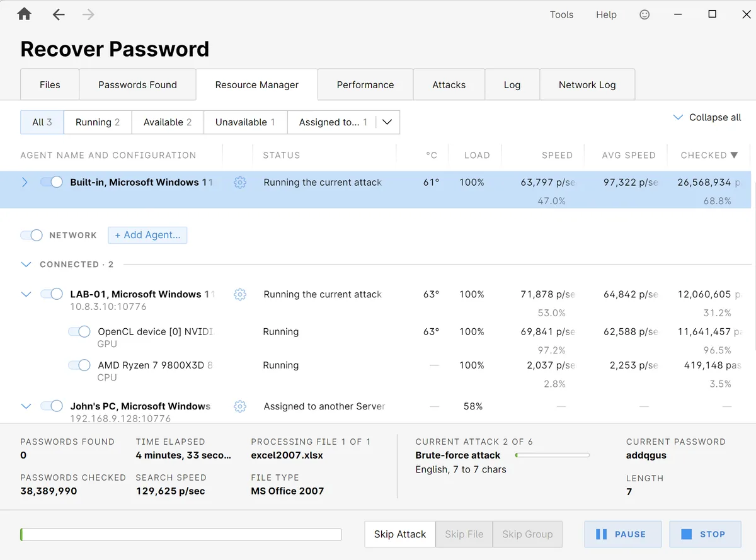This screenshot has height=560, width=756.
Task: Switch to the Performance tab
Action: click(365, 84)
